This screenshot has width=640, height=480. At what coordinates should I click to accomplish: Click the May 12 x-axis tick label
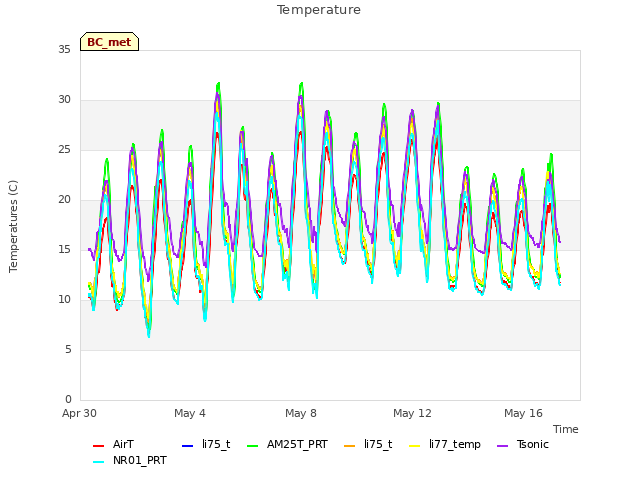412,413
